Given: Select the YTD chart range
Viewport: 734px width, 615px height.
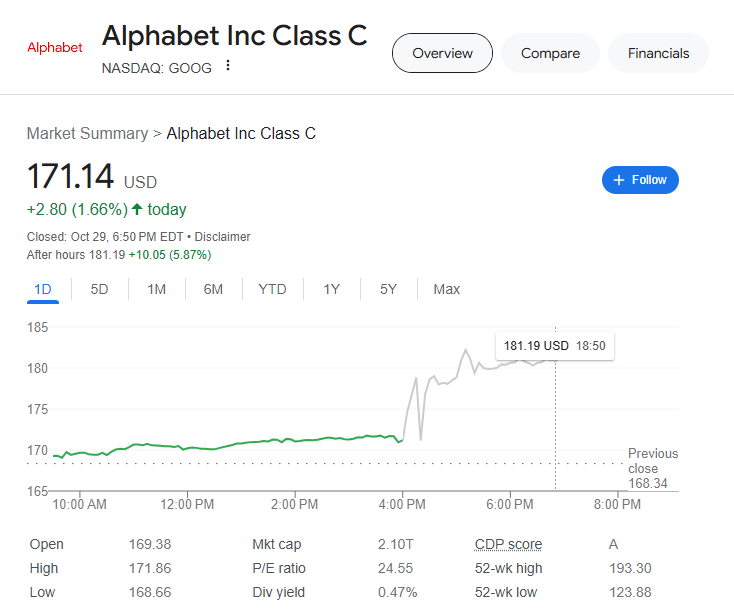Looking at the screenshot, I should (272, 289).
